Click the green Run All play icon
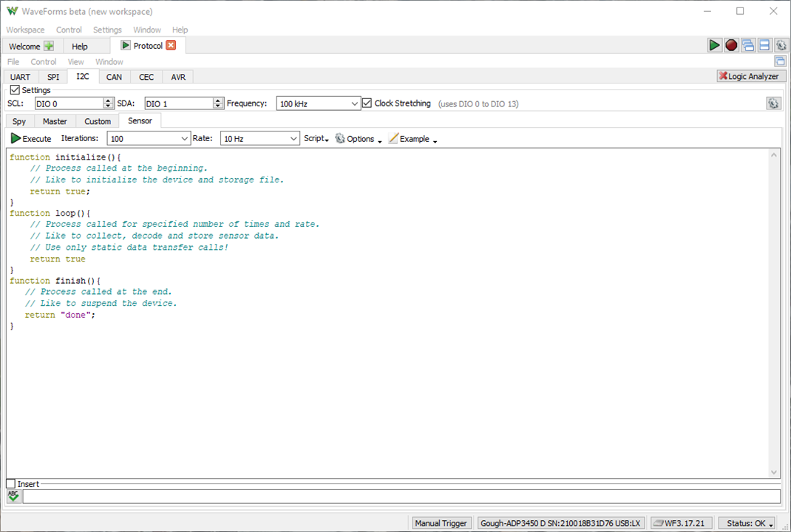This screenshot has width=791, height=532. click(714, 45)
